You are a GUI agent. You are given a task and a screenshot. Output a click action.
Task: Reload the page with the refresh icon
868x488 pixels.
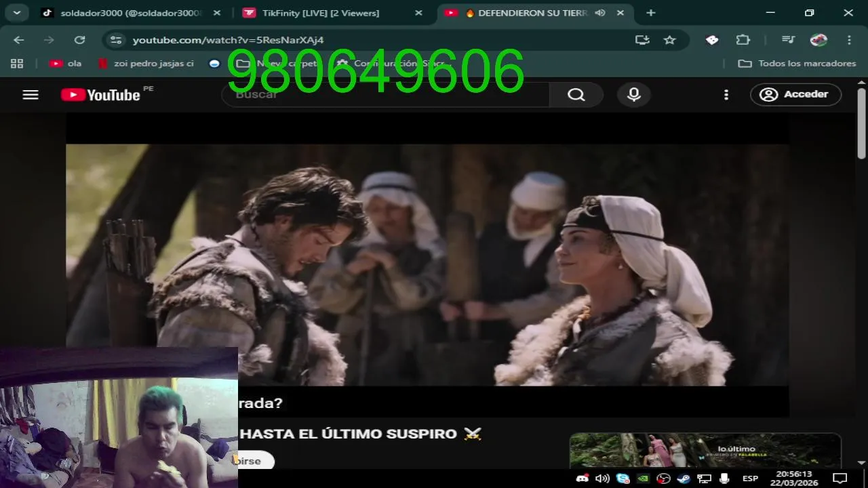coord(79,40)
